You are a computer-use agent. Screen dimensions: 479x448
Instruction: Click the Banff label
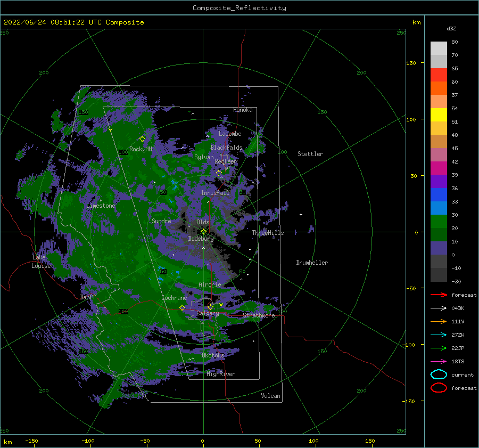[88, 297]
